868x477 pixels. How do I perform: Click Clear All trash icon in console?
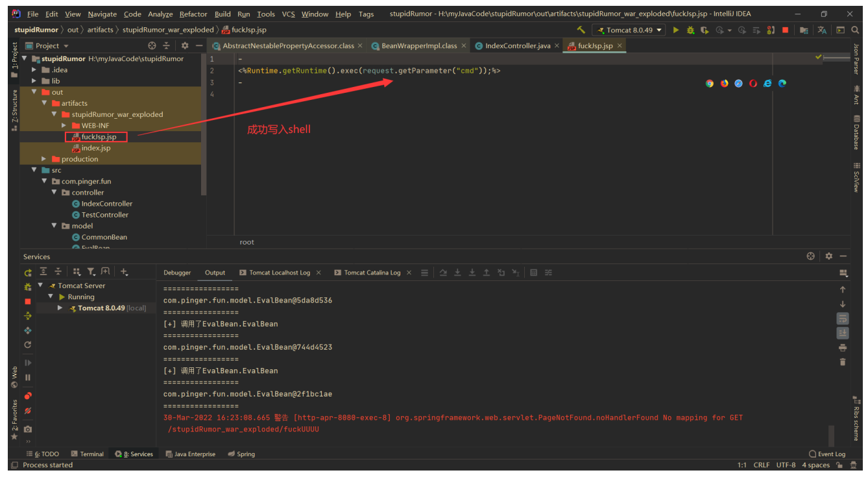(x=843, y=362)
